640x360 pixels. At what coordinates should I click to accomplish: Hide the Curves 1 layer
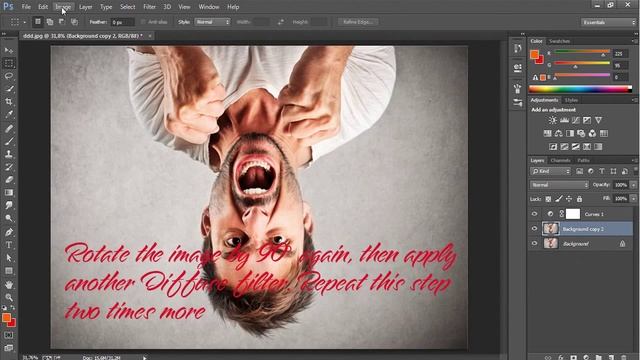(534, 214)
